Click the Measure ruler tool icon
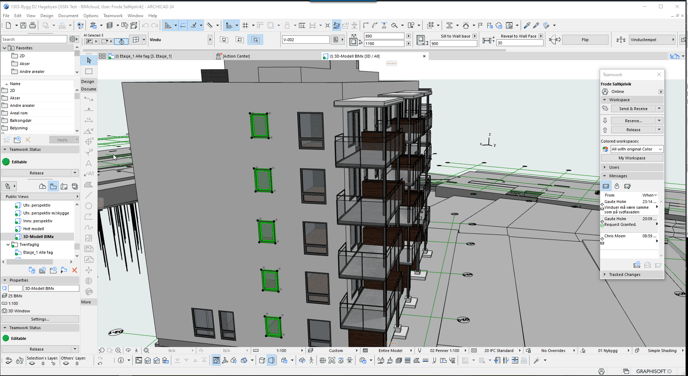The image size is (688, 376). (210, 25)
